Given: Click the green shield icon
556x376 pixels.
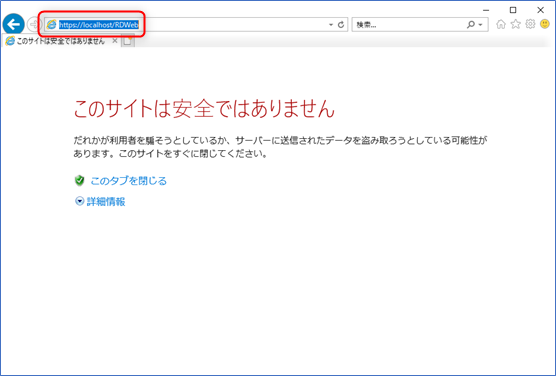Looking at the screenshot, I should tap(79, 181).
